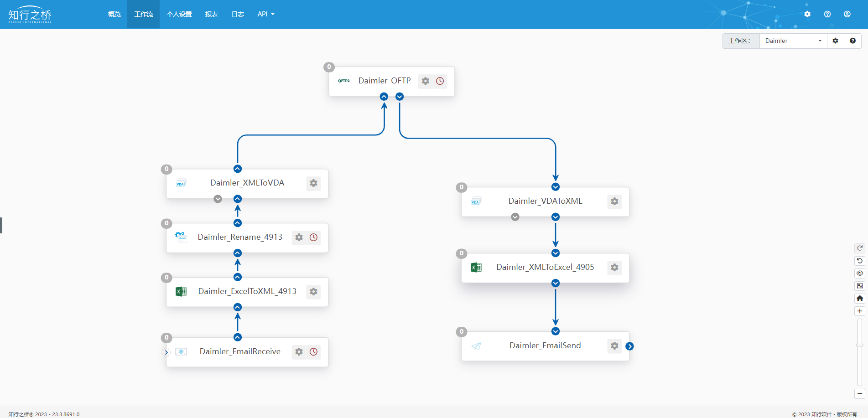Switch to the 概览 tab
868x418 pixels.
(x=114, y=14)
